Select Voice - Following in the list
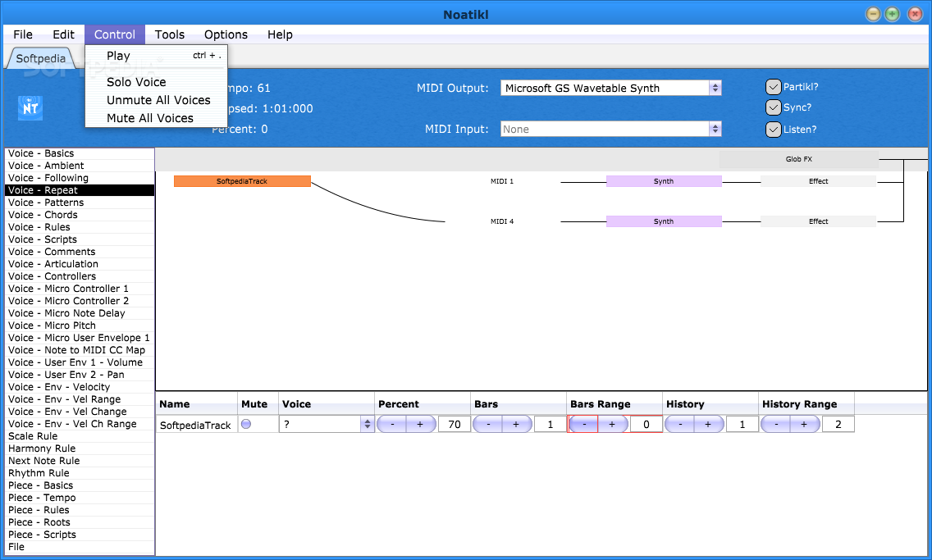Screen dimensions: 932x560 tap(80, 178)
